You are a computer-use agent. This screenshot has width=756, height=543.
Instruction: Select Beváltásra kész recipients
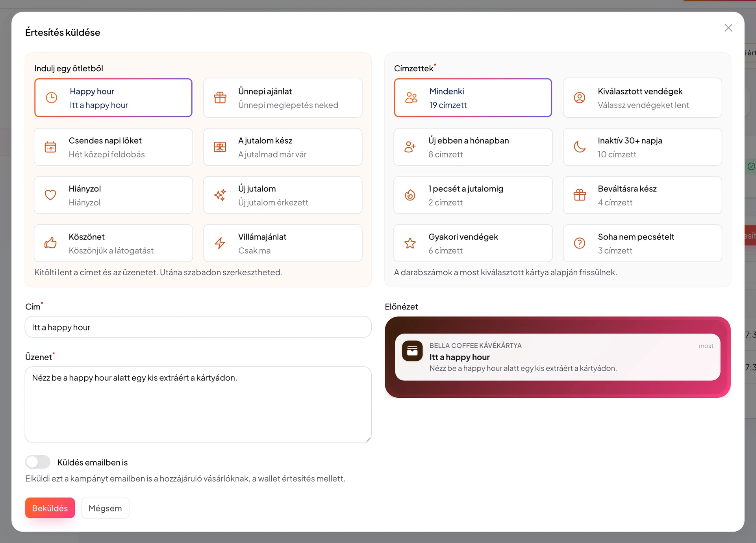click(x=642, y=195)
